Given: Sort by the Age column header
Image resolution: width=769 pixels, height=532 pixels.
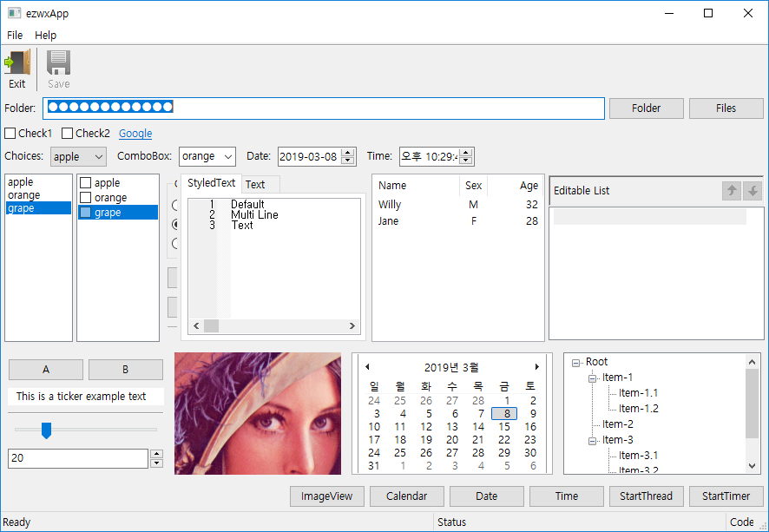Looking at the screenshot, I should tap(515, 186).
